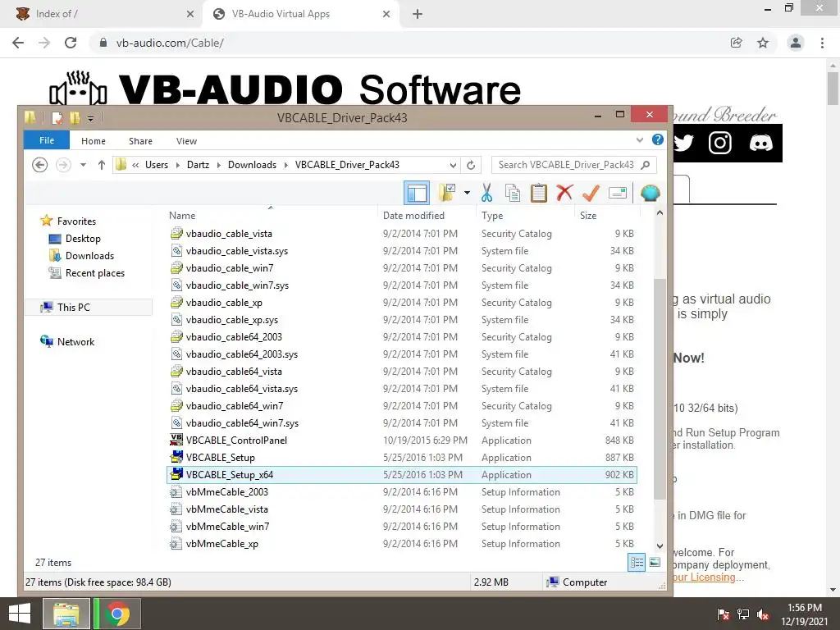Screen dimensions: 840x630
Task: Click the Chrome share page icon
Action: [737, 43]
